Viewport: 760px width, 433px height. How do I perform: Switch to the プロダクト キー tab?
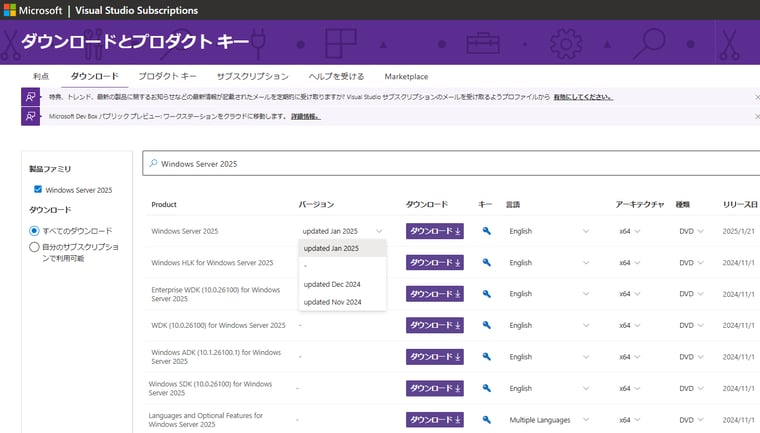pos(167,77)
